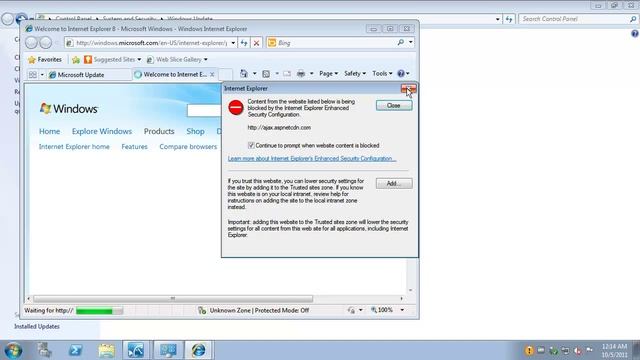The height and width of the screenshot is (360, 640).
Task: Click the IE back navigation button
Action: 31,42
